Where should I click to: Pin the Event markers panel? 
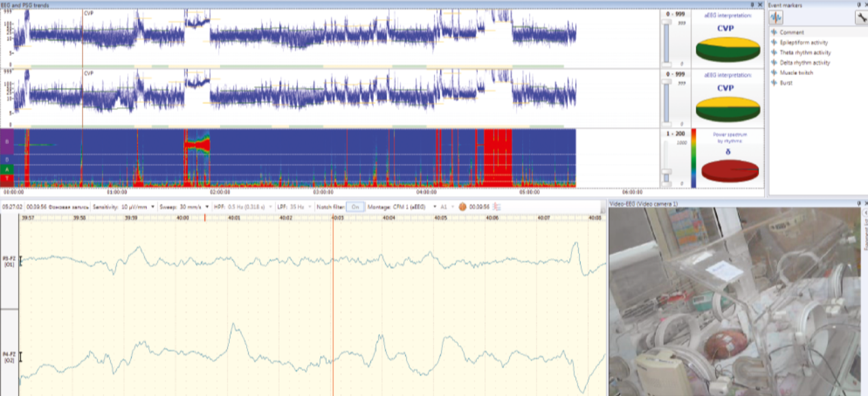[858, 5]
